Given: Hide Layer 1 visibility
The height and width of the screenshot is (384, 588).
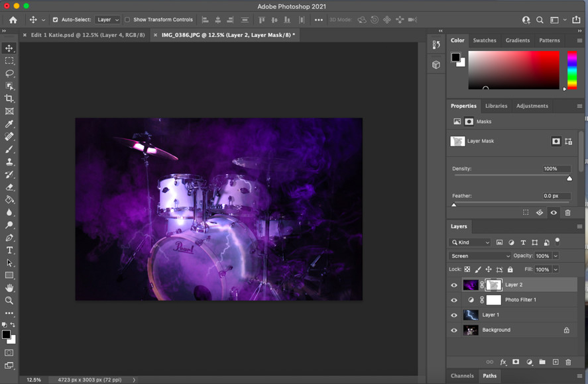Looking at the screenshot, I should (454, 315).
